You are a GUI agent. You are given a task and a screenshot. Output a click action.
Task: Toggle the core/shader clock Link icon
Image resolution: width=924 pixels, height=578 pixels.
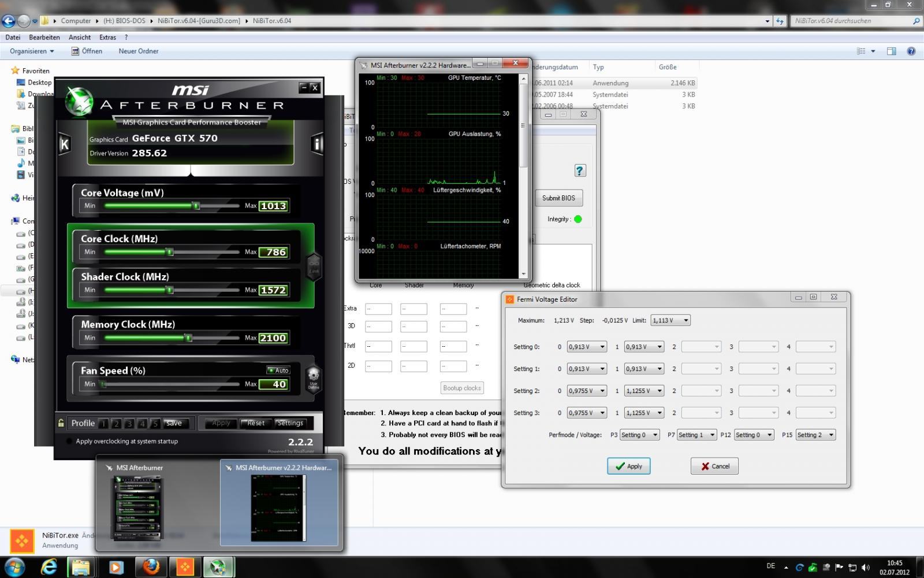(314, 266)
